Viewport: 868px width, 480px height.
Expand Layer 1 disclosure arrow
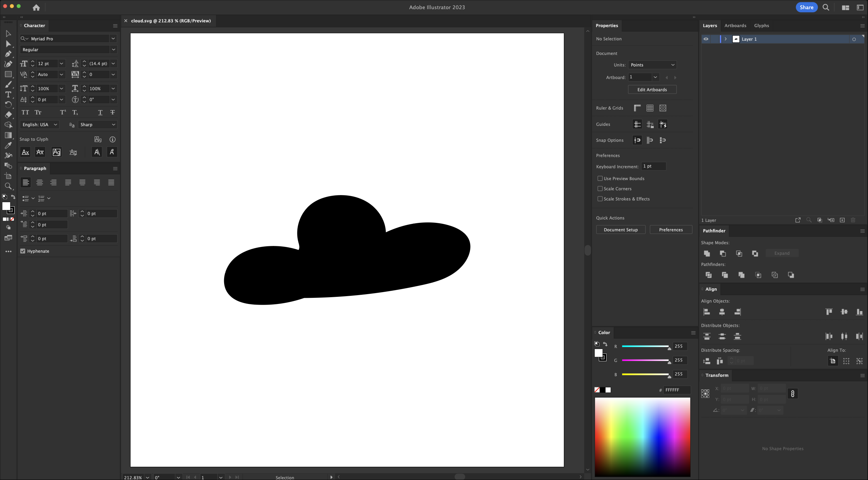tap(726, 39)
